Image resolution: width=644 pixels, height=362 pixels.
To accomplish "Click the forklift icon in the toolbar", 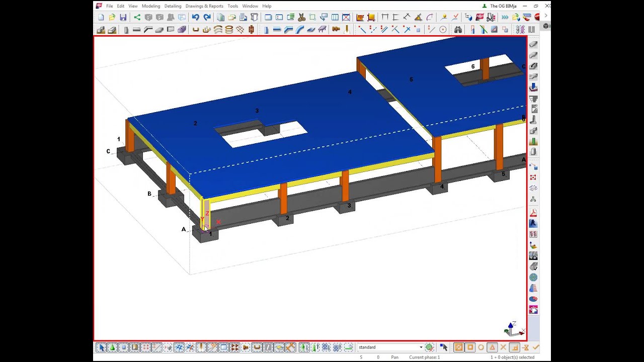I will [x=491, y=17].
